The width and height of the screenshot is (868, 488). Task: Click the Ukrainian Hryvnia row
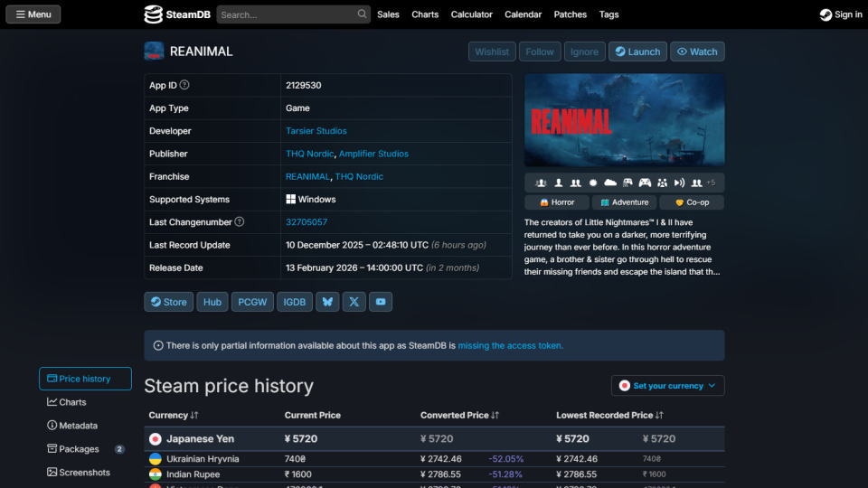[435, 459]
